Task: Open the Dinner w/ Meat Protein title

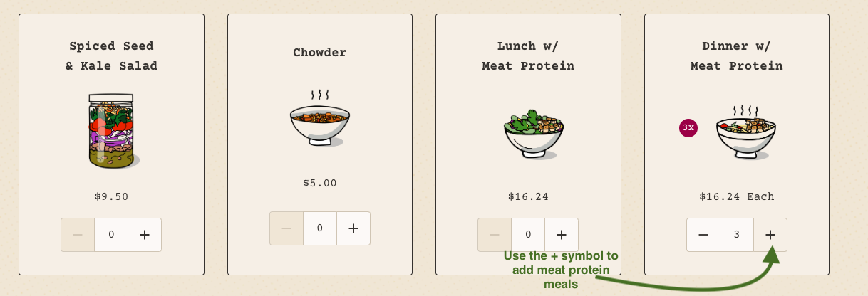Action: 737,56
